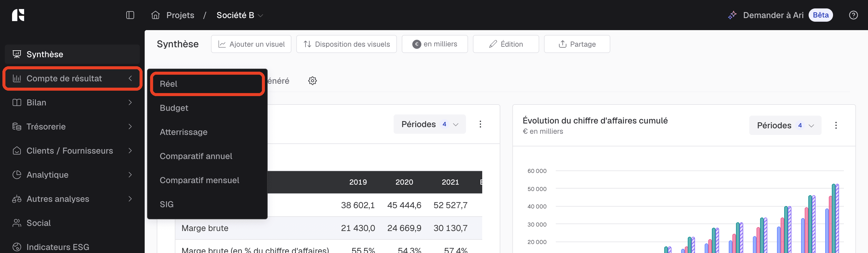Click the home icon beside Projets
Screen dimensions: 868x253
(x=155, y=15)
